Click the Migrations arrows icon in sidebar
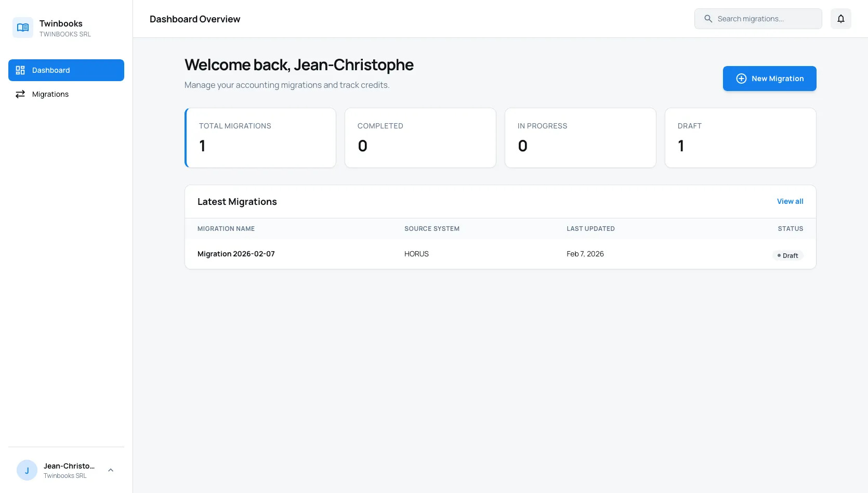This screenshot has height=493, width=868. coord(20,94)
